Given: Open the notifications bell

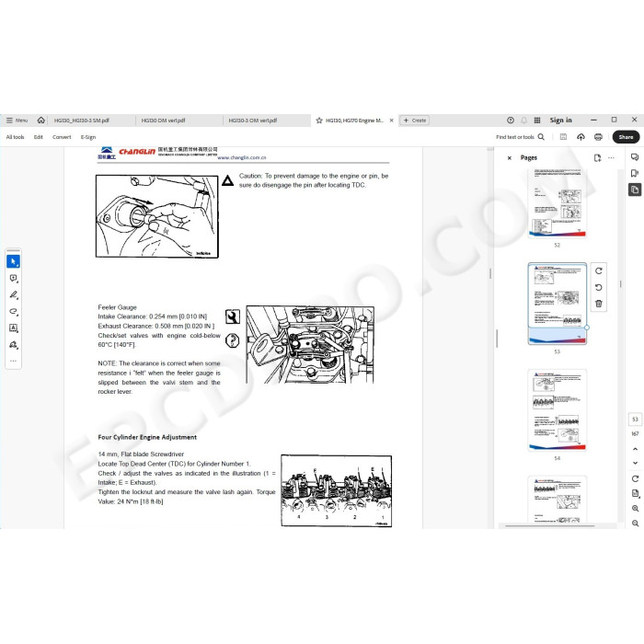Looking at the screenshot, I should [524, 120].
